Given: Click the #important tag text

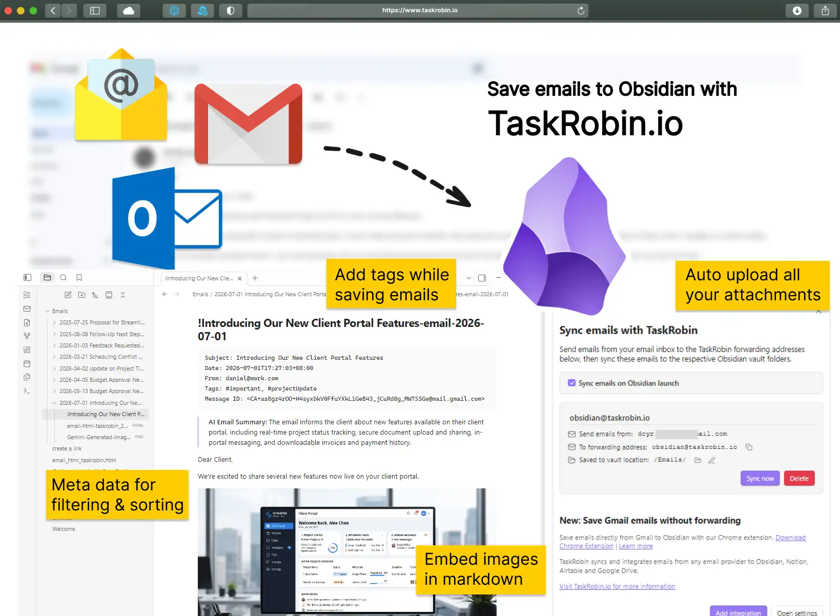Looking at the screenshot, I should (243, 388).
